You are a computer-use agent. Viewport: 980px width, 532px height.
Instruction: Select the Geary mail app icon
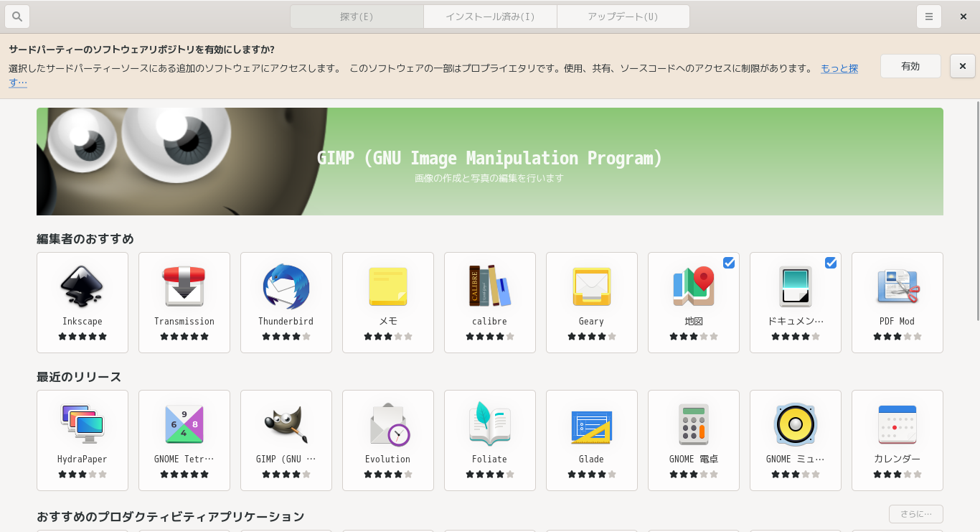[x=592, y=286]
